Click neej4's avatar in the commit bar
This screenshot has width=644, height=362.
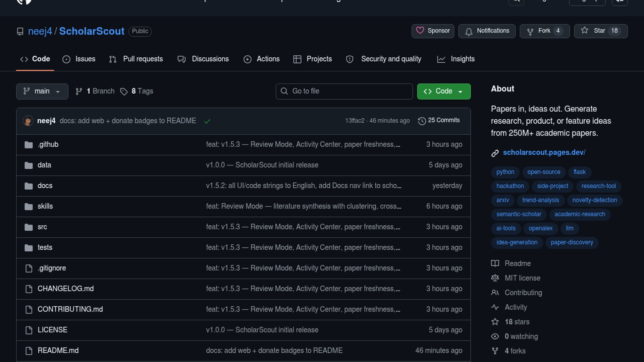coord(28,121)
